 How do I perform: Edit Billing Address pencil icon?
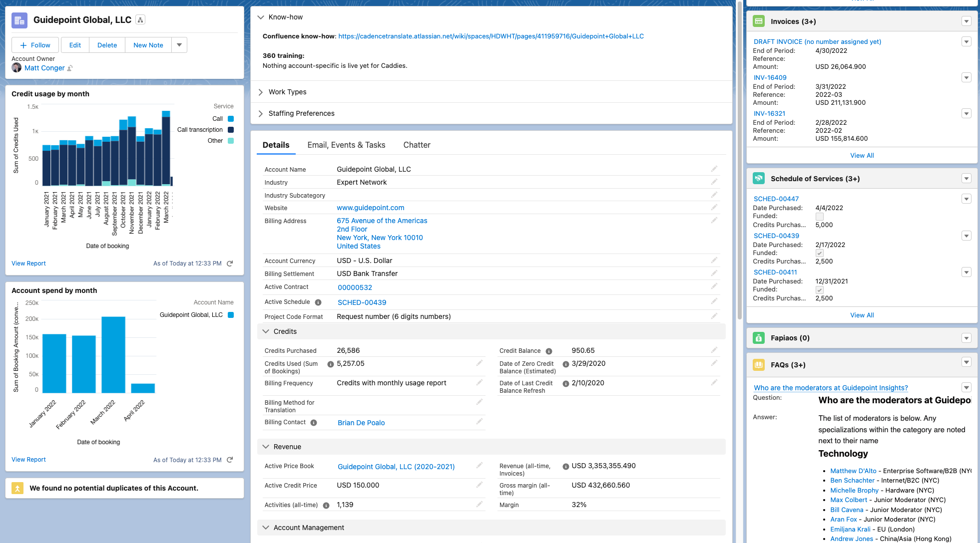(714, 221)
